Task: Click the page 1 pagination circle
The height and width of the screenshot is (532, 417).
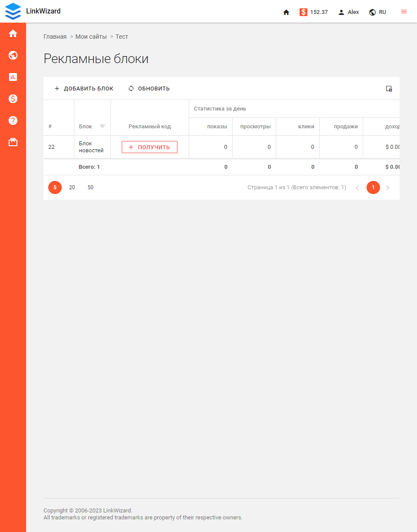Action: click(373, 187)
